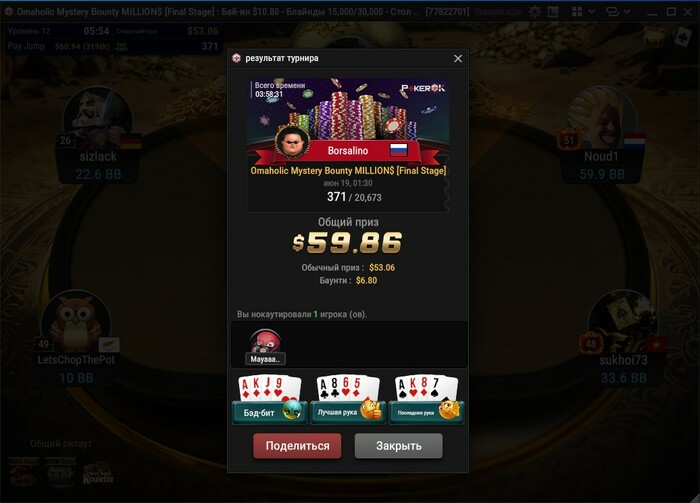Expand the grid layout dropdown arrow

click(x=592, y=12)
